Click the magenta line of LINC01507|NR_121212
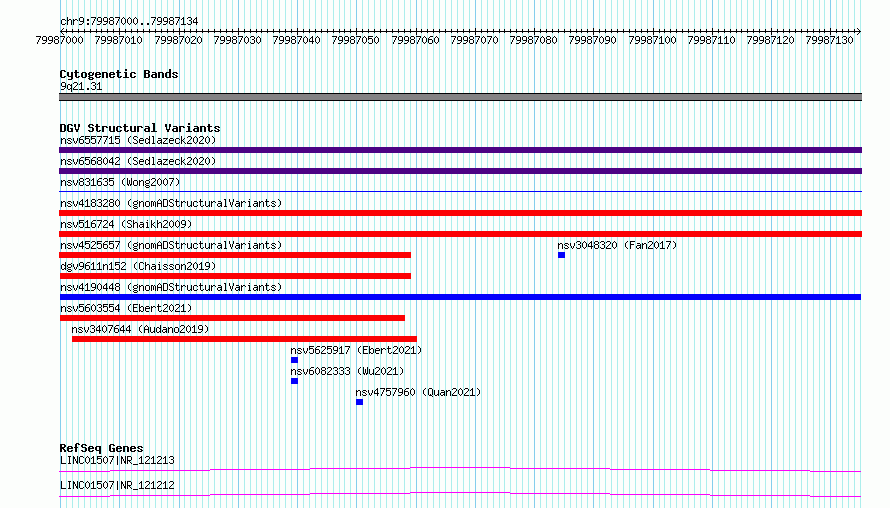 pos(460,494)
